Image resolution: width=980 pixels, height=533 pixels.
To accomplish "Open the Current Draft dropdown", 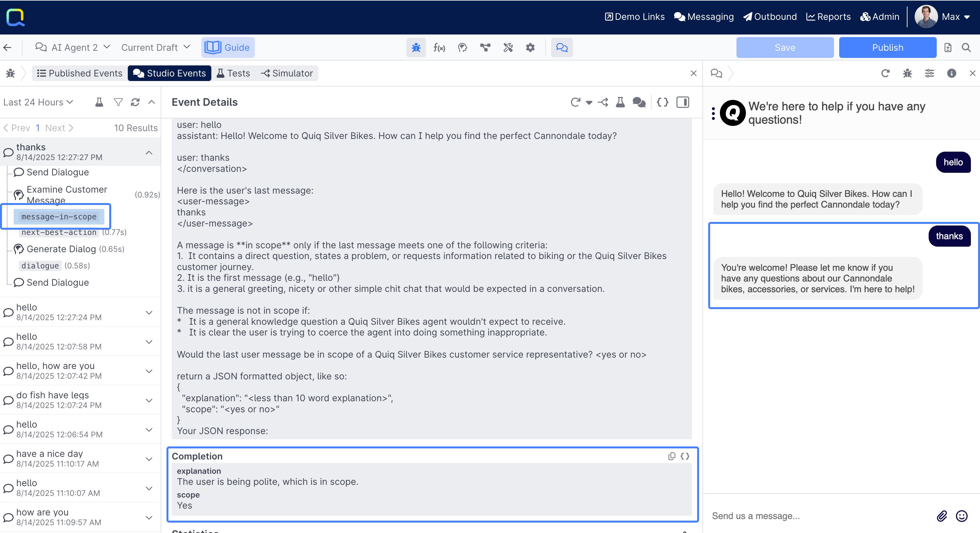I will (x=156, y=48).
